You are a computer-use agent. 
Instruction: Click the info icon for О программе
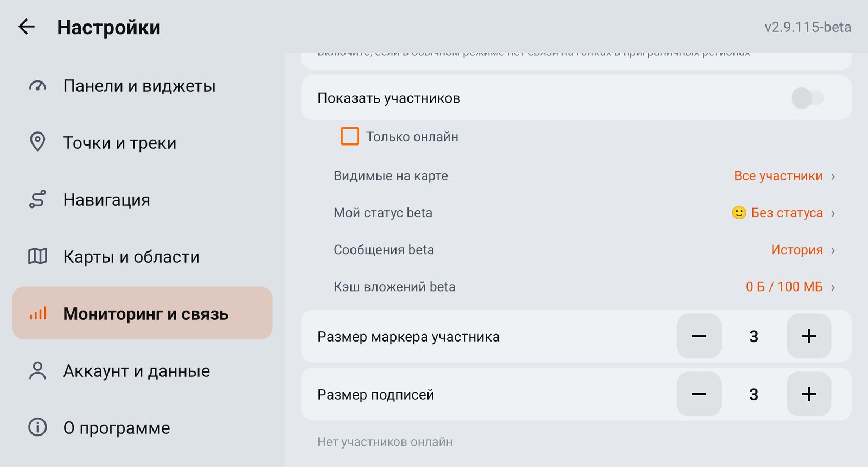(x=37, y=427)
